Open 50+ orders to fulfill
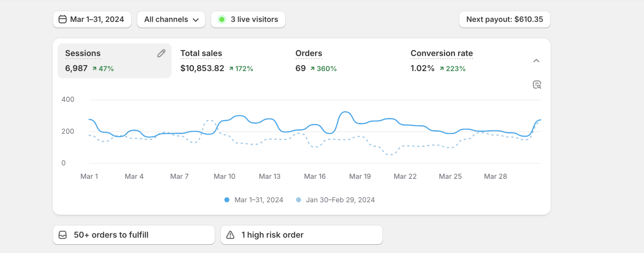Viewport: 644px width, 253px height. (134, 235)
